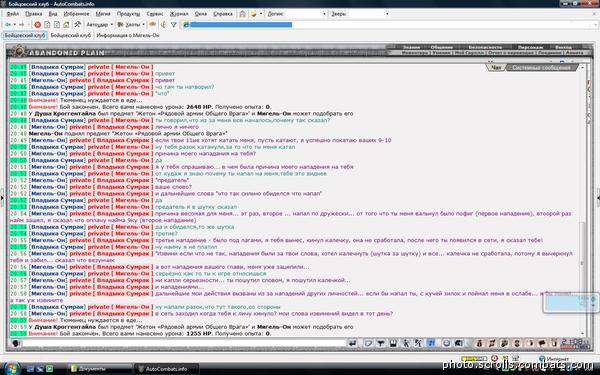Switch to Информация о Мигель-Он tab
The width and height of the screenshot is (600, 375).
[x=128, y=35]
